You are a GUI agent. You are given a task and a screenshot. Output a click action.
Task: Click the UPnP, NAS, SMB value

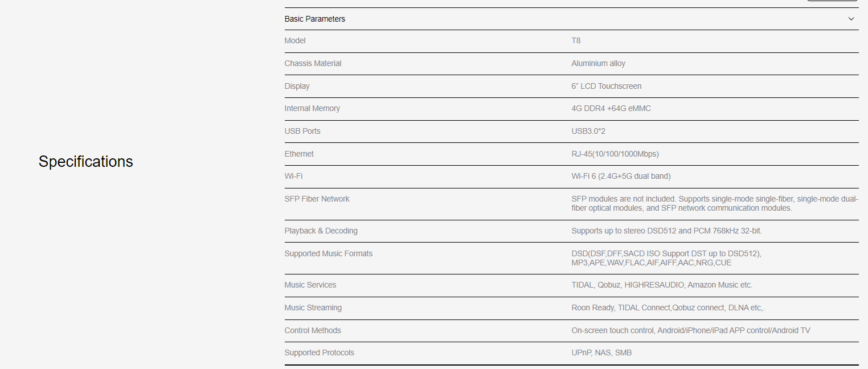point(601,352)
